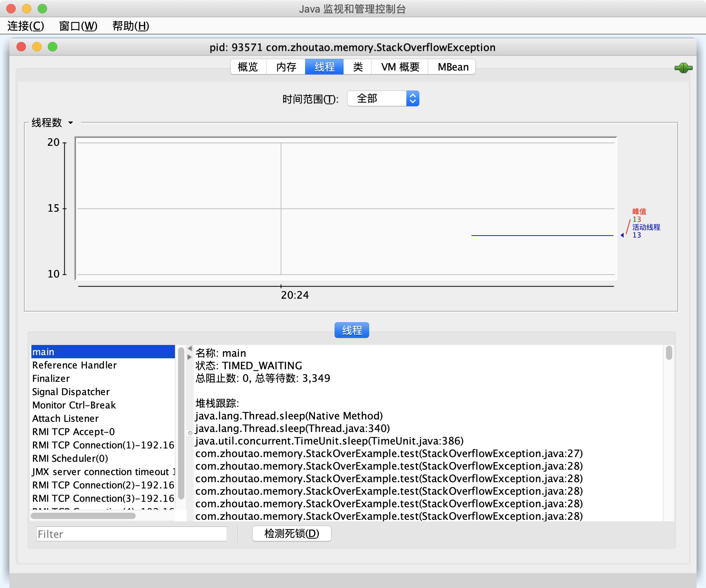This screenshot has width=706, height=588.
Task: Open the 连接(C) menu
Action: tap(25, 26)
